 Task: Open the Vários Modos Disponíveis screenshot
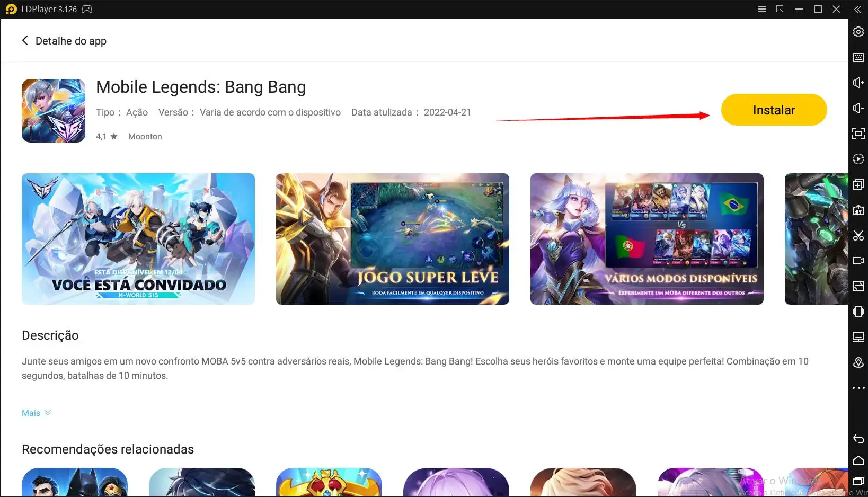point(647,239)
